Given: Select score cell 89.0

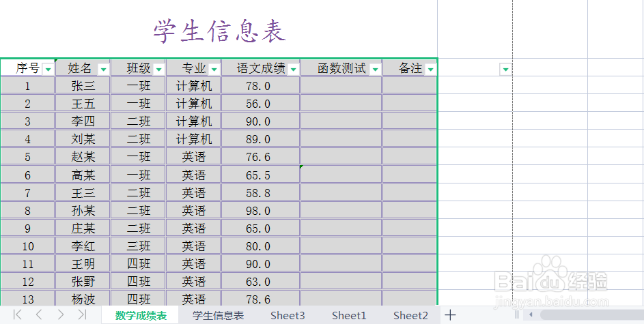Looking at the screenshot, I should 260,139.
